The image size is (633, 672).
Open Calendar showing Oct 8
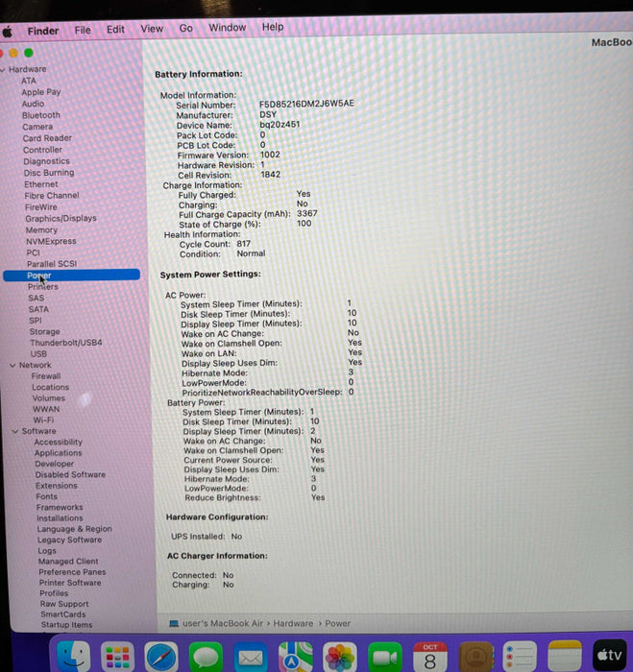429,657
